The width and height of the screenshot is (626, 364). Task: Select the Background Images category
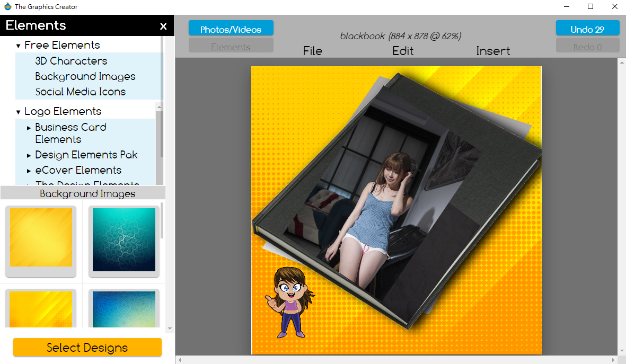[x=85, y=76]
